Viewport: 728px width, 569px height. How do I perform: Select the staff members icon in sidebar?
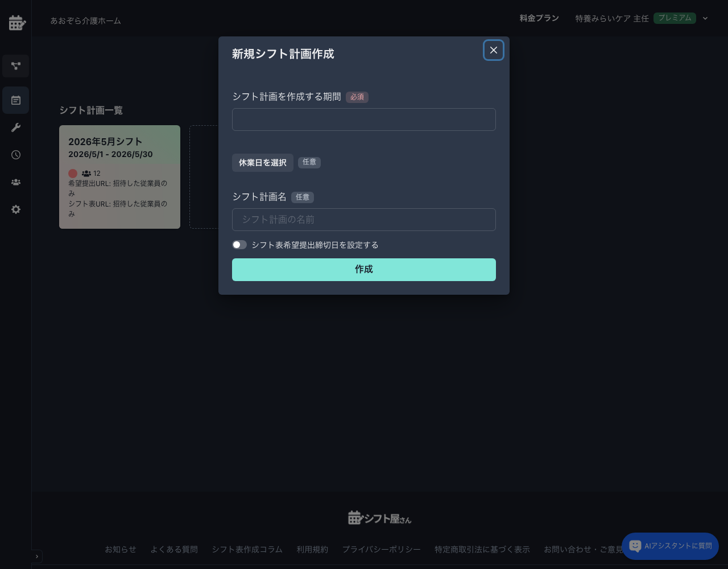click(x=15, y=182)
